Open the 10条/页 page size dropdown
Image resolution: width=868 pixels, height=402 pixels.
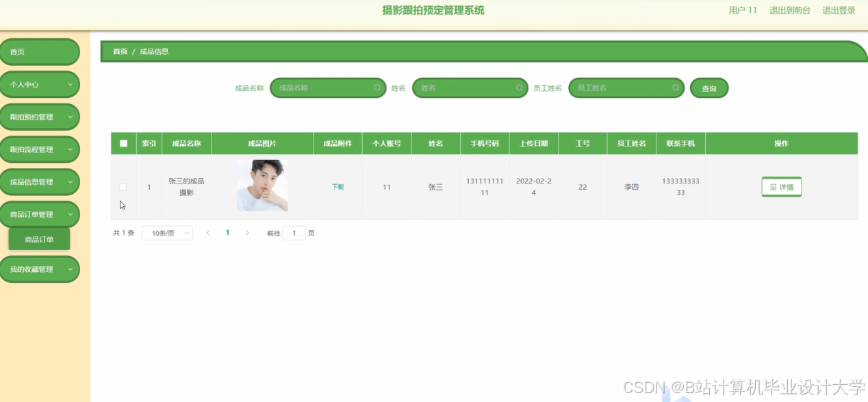tap(167, 233)
